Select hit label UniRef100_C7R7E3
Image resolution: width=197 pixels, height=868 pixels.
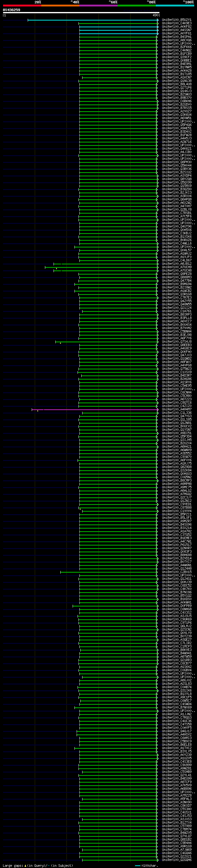[176, 297]
